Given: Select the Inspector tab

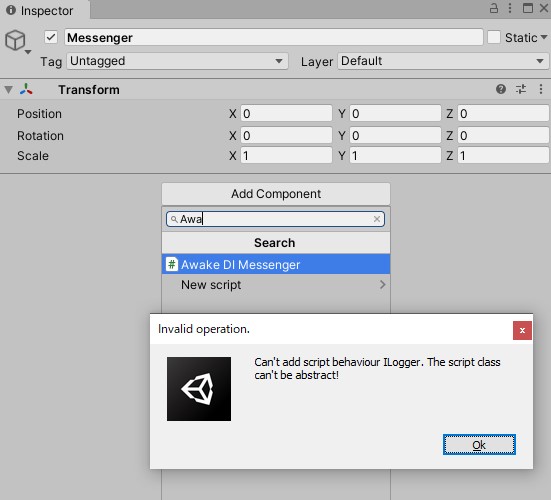Looking at the screenshot, I should pos(45,10).
